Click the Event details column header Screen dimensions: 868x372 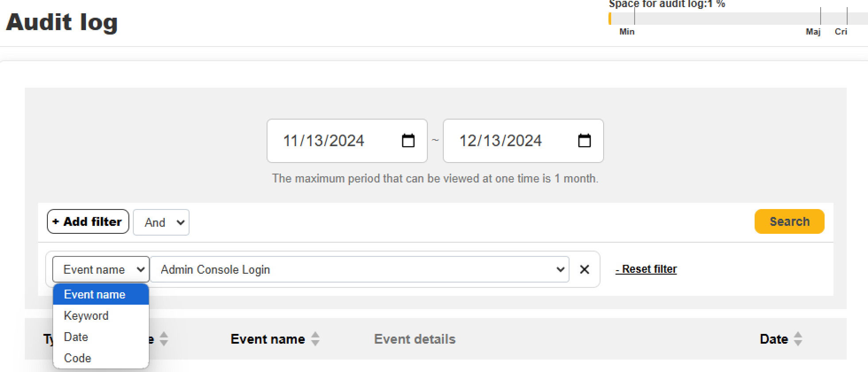(415, 339)
